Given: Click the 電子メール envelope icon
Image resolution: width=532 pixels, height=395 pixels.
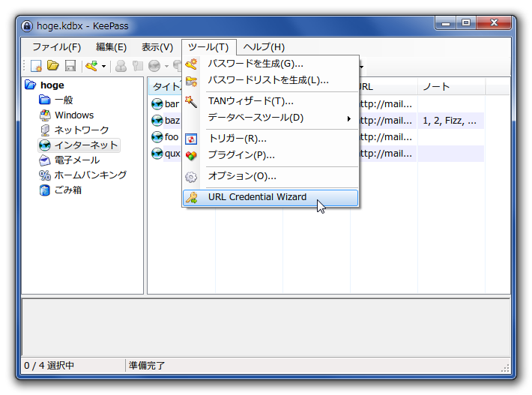Looking at the screenshot, I should pyautogui.click(x=44, y=160).
